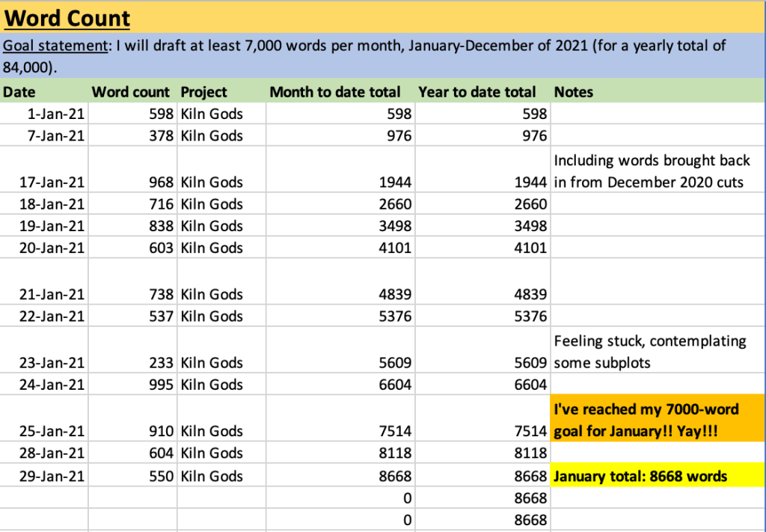
Task: Select month to date total 2660
Action: (340, 204)
